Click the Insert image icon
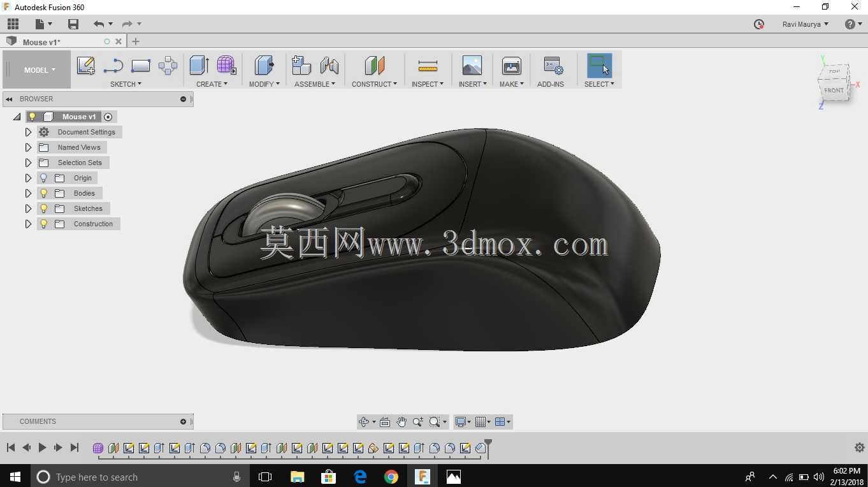 472,65
